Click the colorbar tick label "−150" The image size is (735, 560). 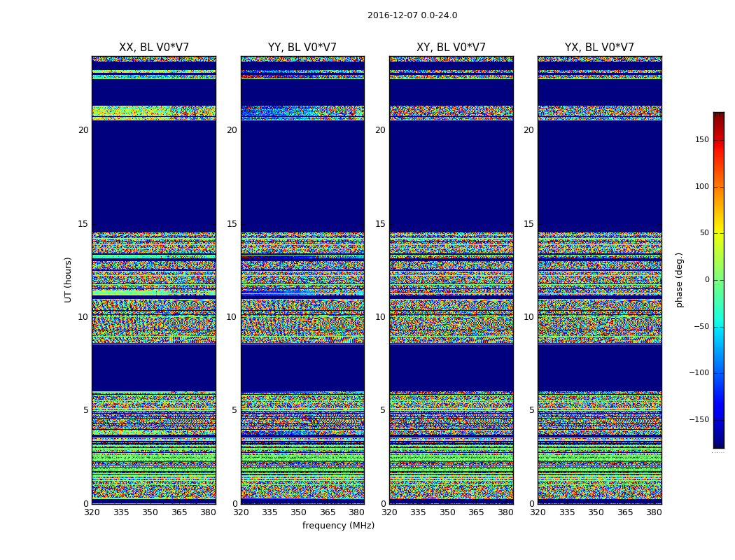pyautogui.click(x=699, y=419)
